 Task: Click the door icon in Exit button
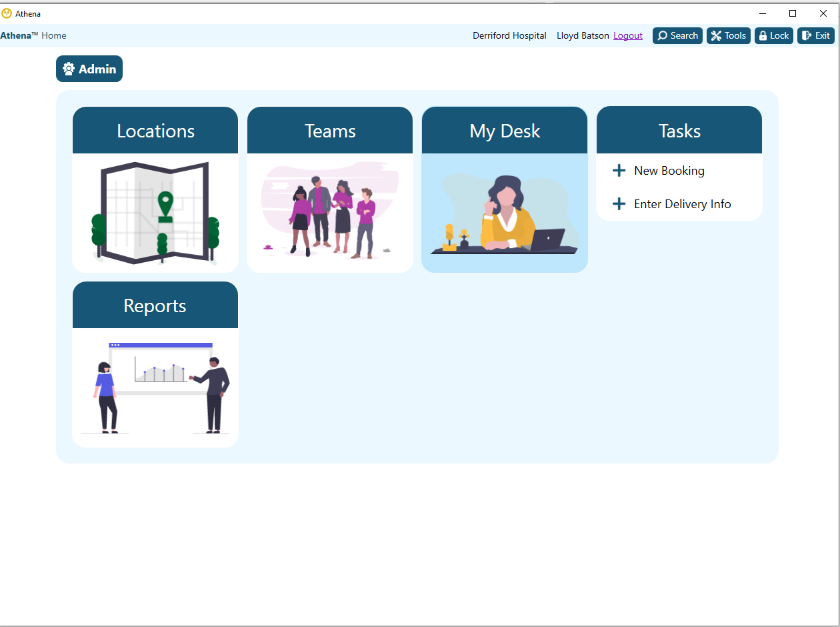click(807, 36)
